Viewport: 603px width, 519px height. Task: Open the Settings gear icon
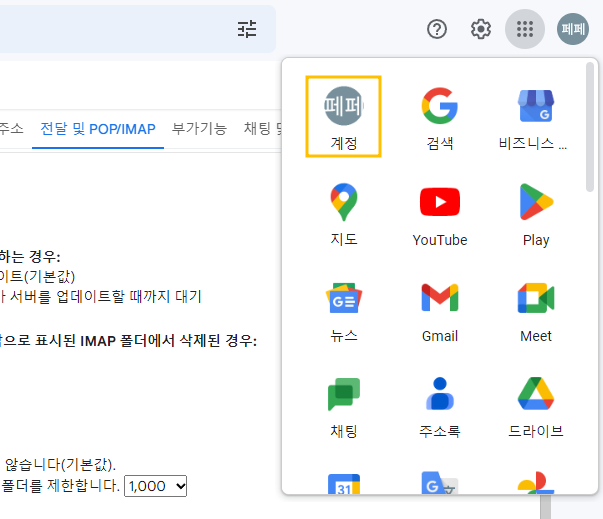tap(481, 29)
